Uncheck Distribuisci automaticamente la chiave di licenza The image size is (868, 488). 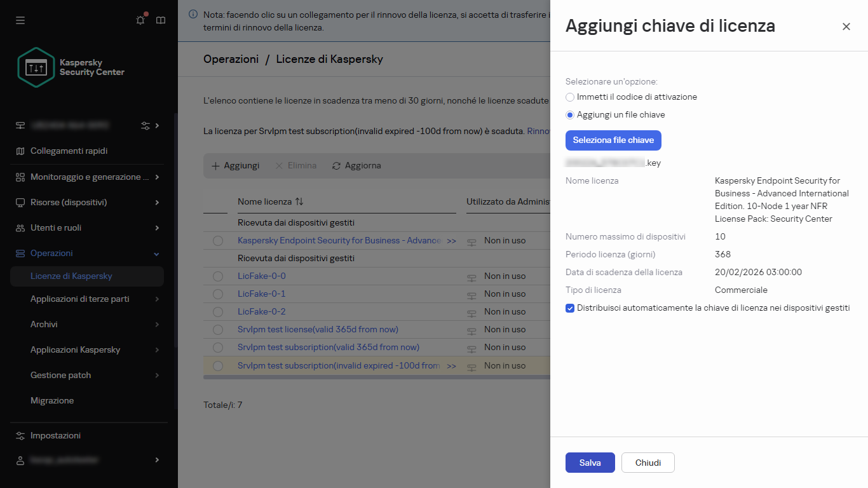[x=570, y=308]
